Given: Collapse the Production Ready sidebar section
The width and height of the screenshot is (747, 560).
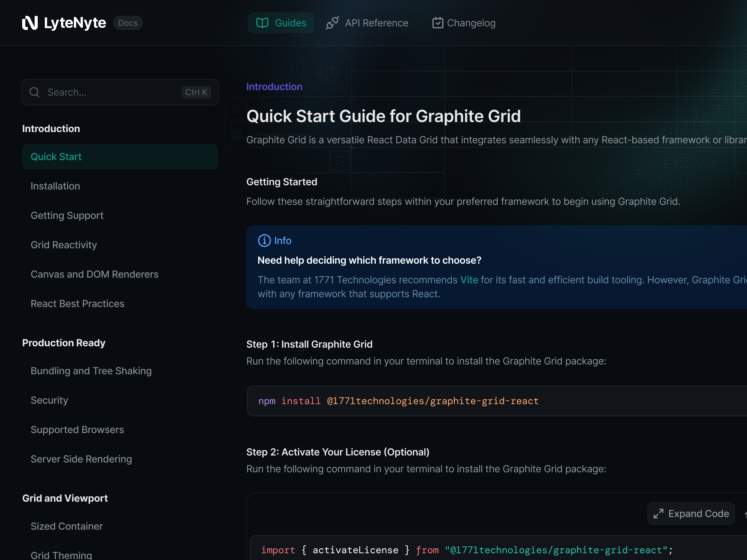Looking at the screenshot, I should pyautogui.click(x=63, y=343).
